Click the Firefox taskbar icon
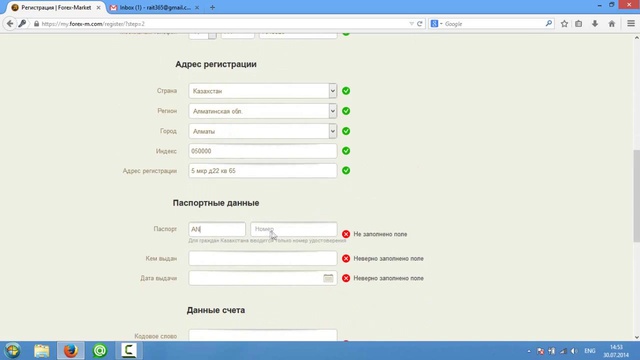This screenshot has height=360, width=640. tap(71, 351)
